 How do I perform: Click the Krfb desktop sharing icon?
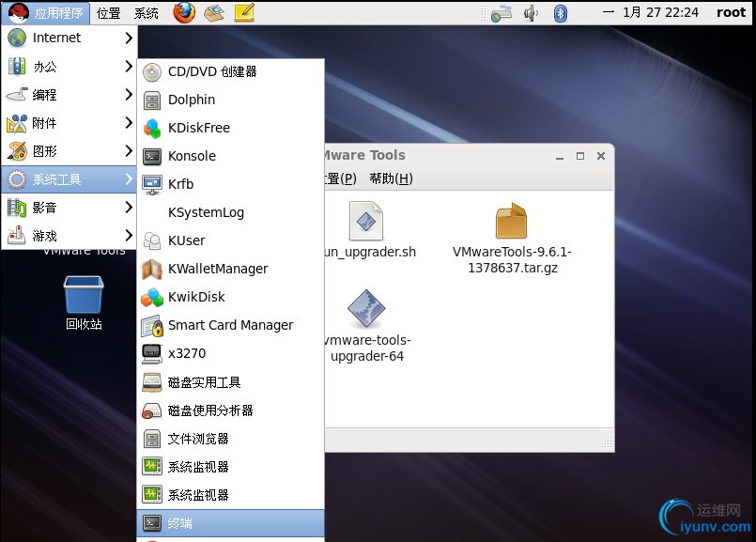(x=152, y=185)
